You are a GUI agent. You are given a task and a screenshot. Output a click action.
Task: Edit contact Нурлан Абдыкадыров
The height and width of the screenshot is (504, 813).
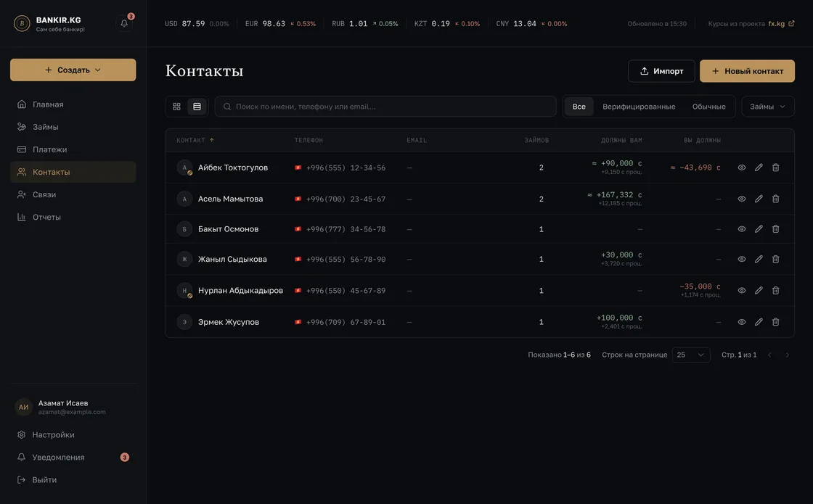759,291
